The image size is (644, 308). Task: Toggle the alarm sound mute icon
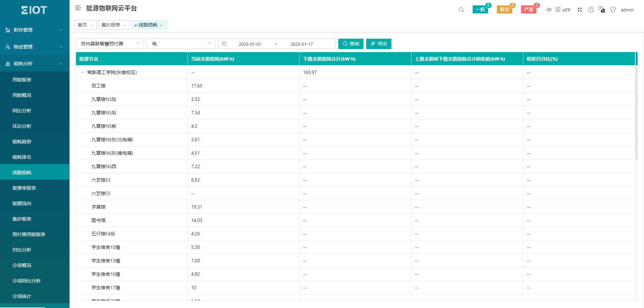click(x=549, y=9)
